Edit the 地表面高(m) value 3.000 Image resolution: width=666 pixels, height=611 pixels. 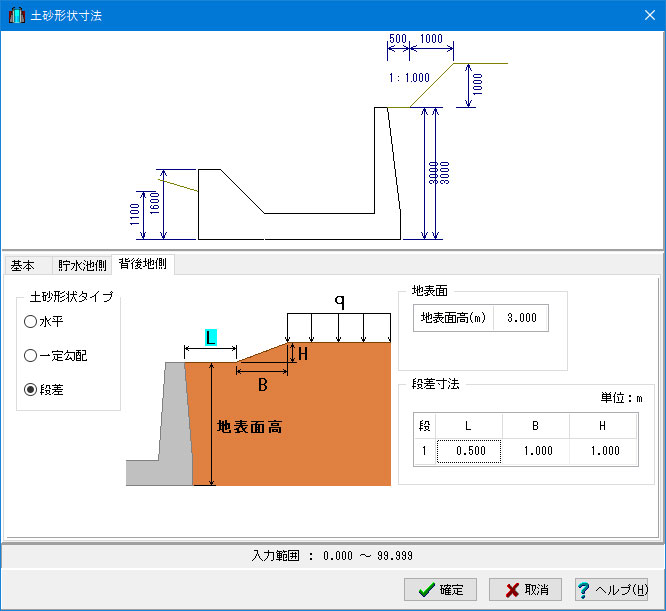coord(521,318)
